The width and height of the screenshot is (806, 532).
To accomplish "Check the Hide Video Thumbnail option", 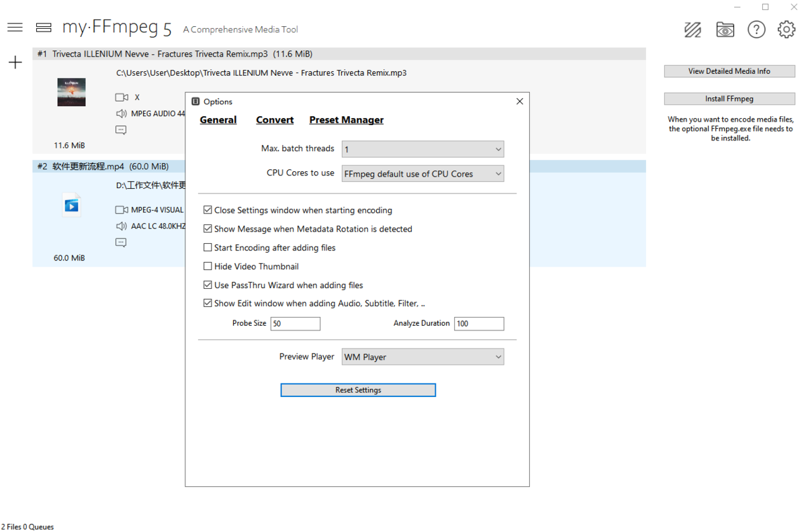I will click(x=208, y=267).
